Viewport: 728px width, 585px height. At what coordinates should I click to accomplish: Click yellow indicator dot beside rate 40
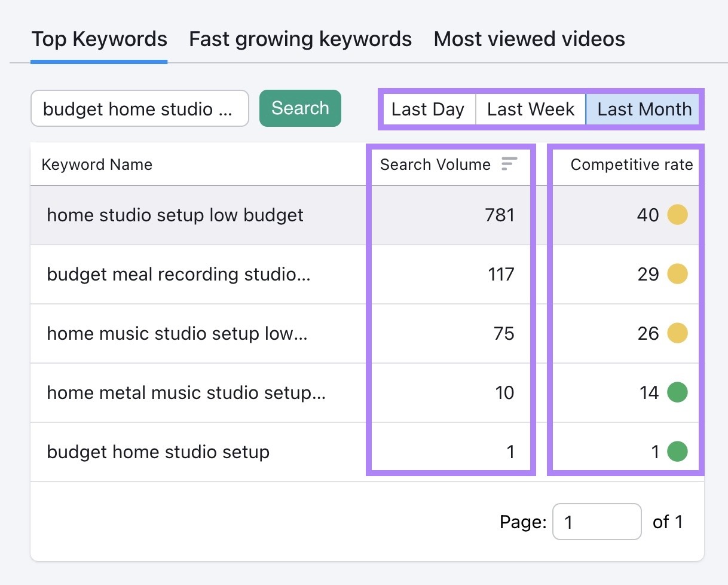pyautogui.click(x=677, y=214)
